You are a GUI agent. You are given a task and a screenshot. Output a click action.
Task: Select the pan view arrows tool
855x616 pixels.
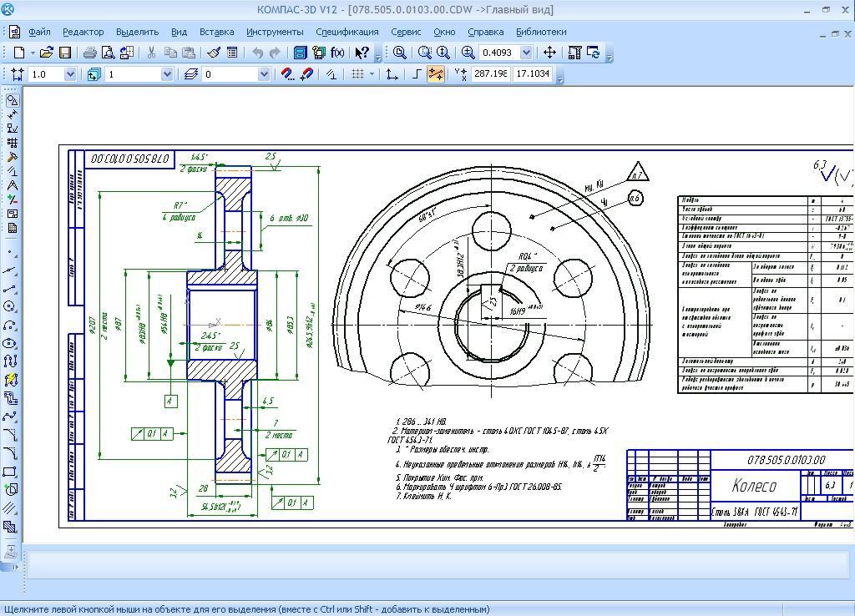(549, 53)
